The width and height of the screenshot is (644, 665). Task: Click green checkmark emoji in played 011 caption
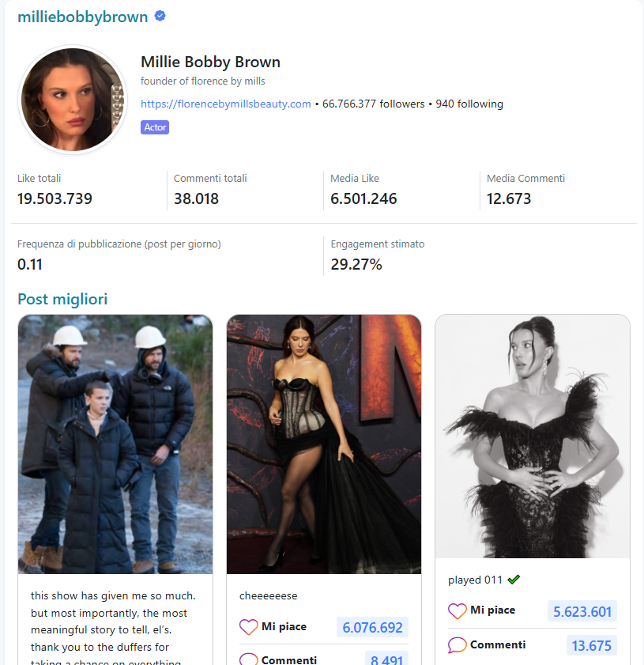[514, 580]
